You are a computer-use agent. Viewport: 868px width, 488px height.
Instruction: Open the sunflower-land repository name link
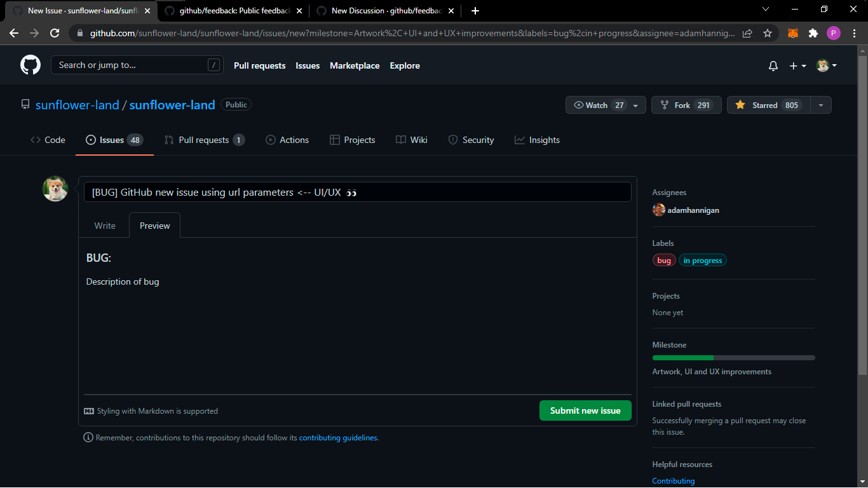172,105
